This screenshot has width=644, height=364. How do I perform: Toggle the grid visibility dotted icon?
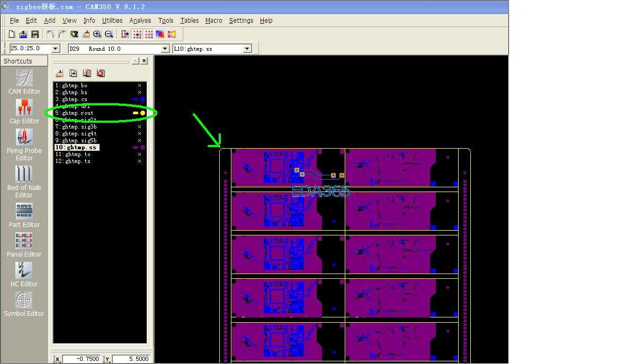[149, 34]
